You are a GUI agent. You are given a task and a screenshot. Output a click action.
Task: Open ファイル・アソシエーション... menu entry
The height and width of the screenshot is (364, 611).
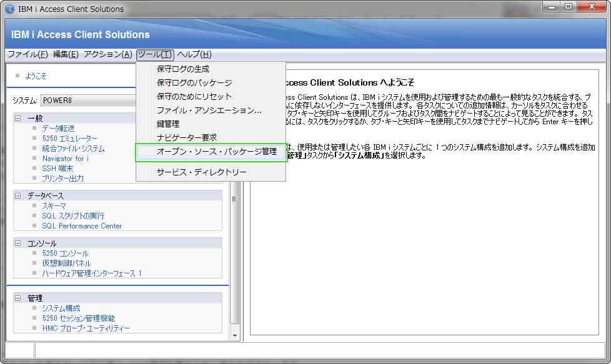[211, 111]
